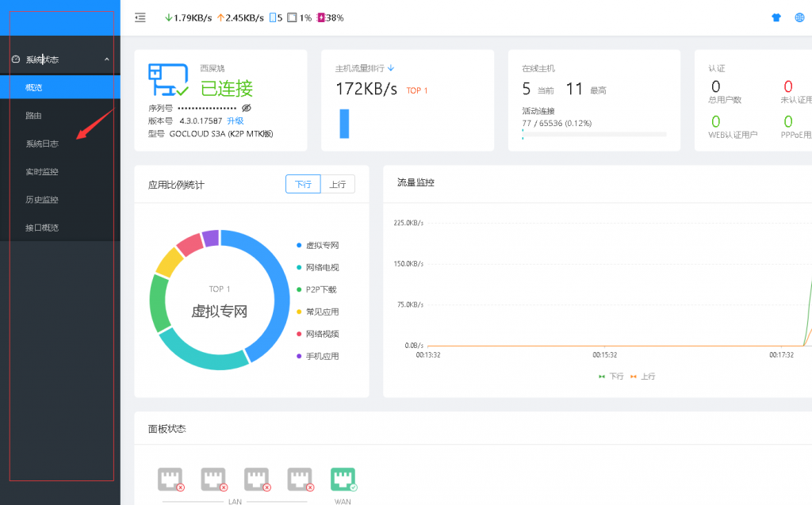Image resolution: width=812 pixels, height=505 pixels.
Task: Collapse the sidebar with the menu fold icon
Action: (x=140, y=17)
